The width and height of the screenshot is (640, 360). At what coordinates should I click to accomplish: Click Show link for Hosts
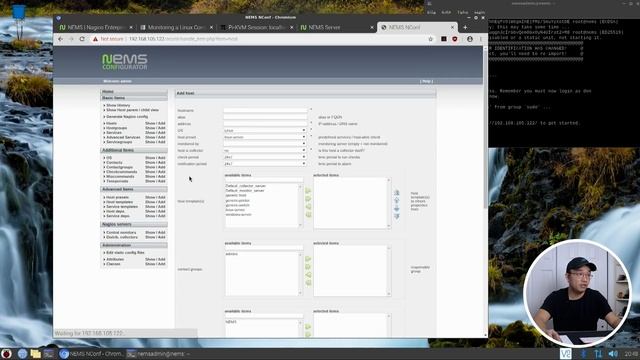tap(150, 123)
